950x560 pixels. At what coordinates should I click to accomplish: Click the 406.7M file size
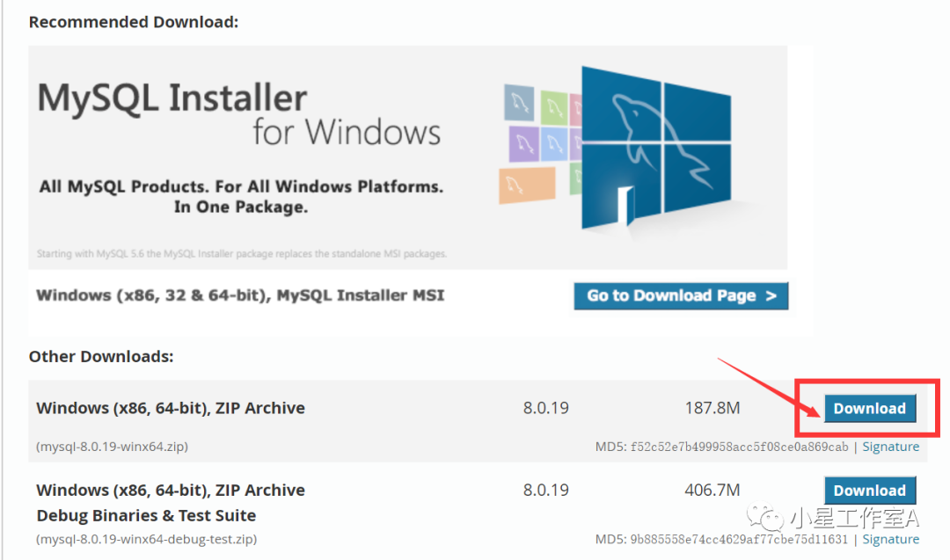[x=712, y=490]
